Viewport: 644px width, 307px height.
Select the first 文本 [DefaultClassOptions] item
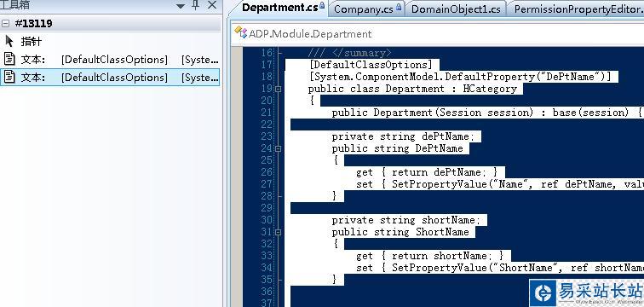pos(110,60)
